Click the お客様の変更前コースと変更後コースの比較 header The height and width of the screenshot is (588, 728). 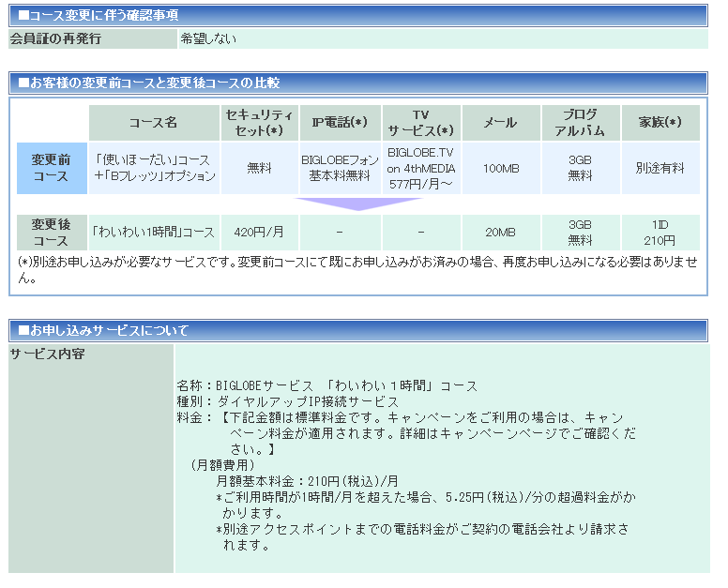[358, 83]
